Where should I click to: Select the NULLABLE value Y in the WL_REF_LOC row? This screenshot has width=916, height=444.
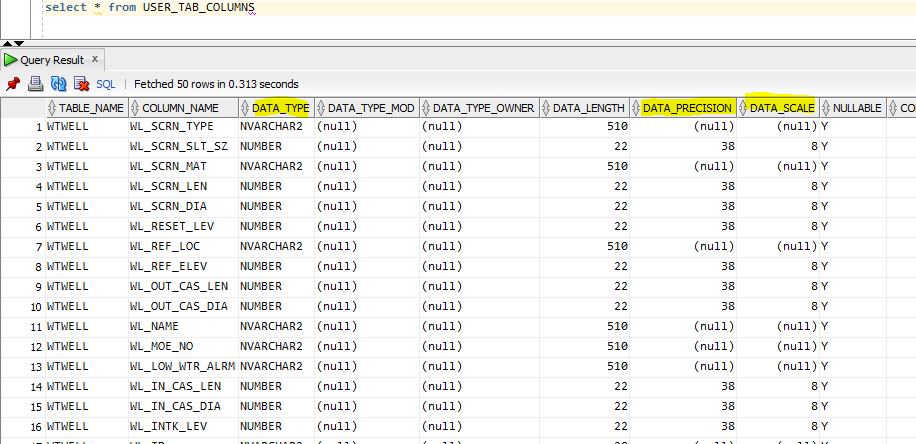[x=853, y=247]
